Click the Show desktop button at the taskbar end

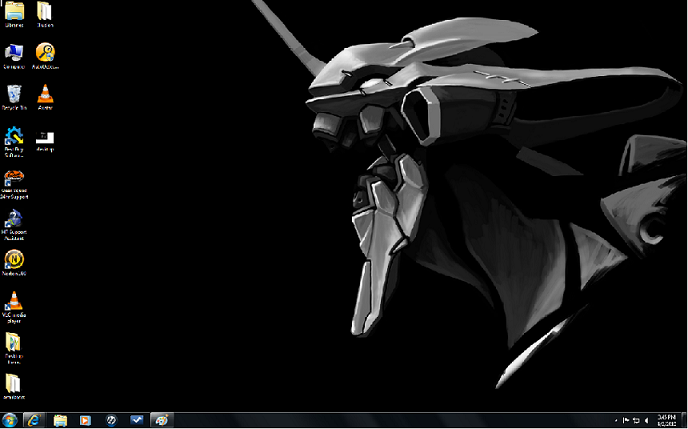point(684,420)
